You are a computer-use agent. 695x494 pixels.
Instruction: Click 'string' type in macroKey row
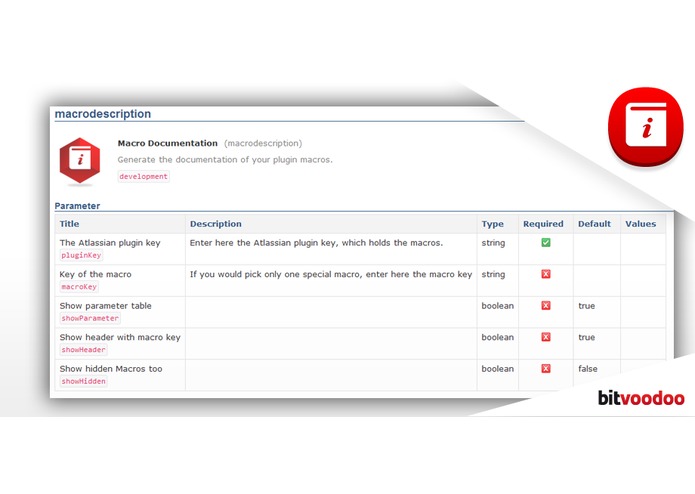(x=493, y=274)
